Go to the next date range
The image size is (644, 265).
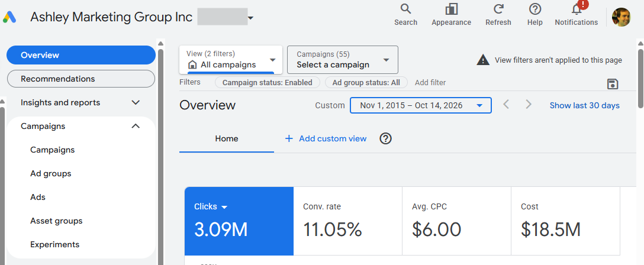(x=529, y=105)
